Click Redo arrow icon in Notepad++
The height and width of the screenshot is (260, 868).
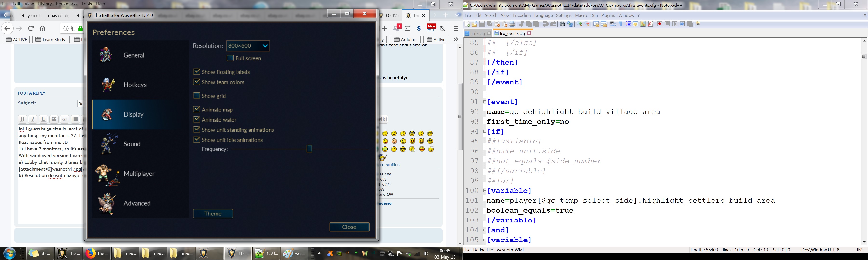point(553,24)
